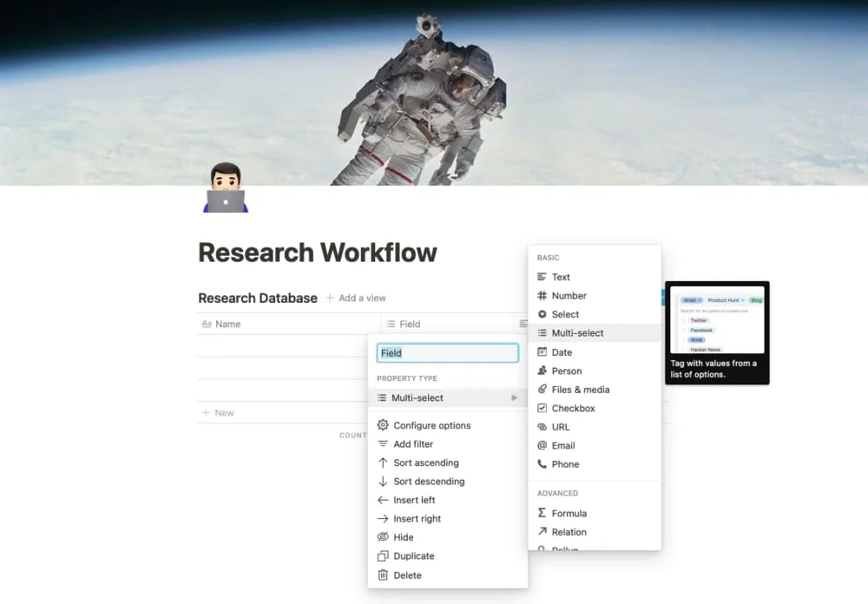868x604 pixels.
Task: Click Sort descending menu entry
Action: pyautogui.click(x=447, y=481)
